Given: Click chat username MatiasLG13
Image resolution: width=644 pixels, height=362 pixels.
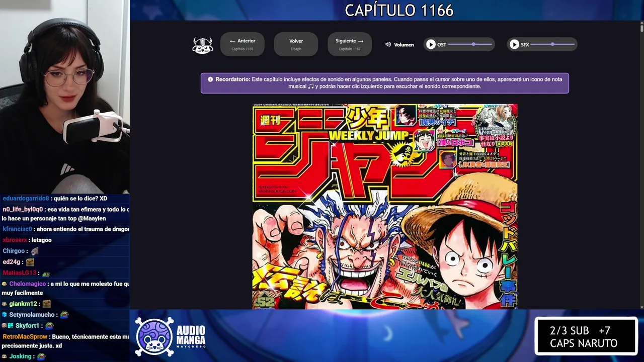Looking at the screenshot, I should (x=20, y=273).
